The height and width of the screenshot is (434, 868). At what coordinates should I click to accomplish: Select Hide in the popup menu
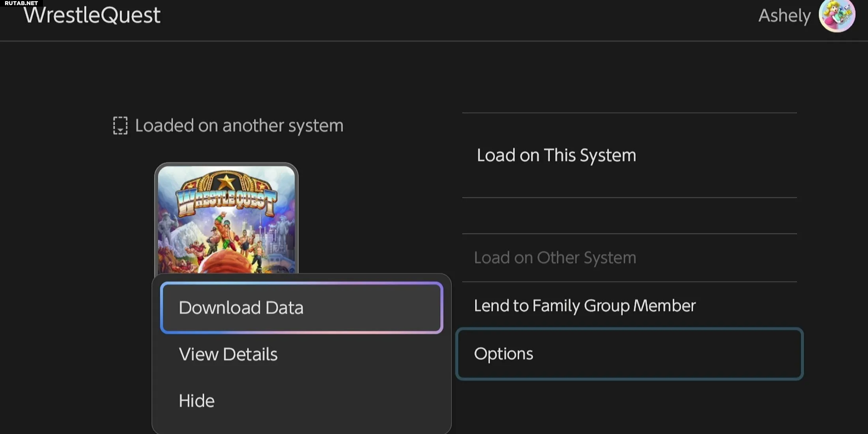point(301,401)
